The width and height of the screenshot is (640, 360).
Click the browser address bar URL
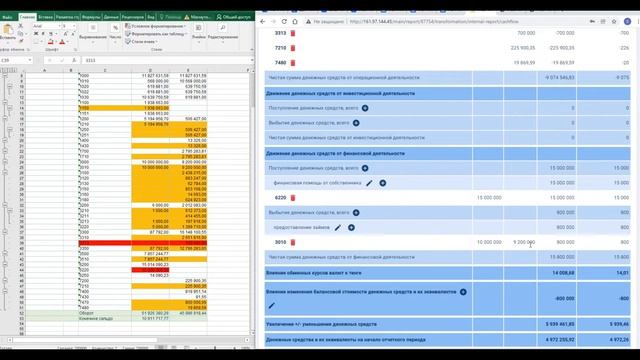pyautogui.click(x=434, y=22)
